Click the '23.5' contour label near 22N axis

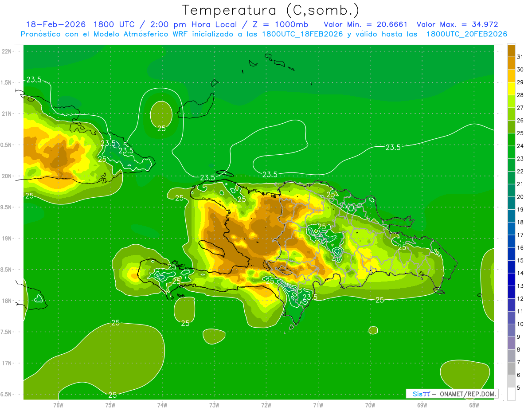pyautogui.click(x=34, y=80)
